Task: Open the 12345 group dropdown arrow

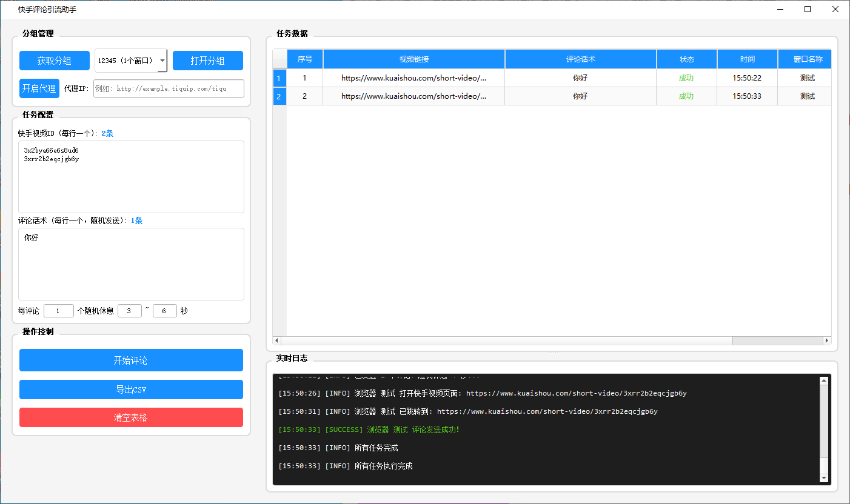Action: [162, 61]
